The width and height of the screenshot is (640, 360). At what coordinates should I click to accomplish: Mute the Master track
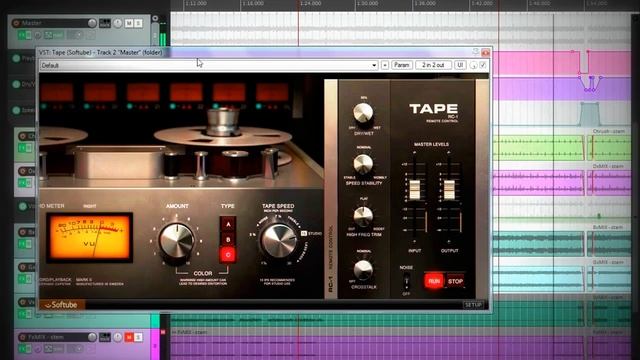point(129,23)
